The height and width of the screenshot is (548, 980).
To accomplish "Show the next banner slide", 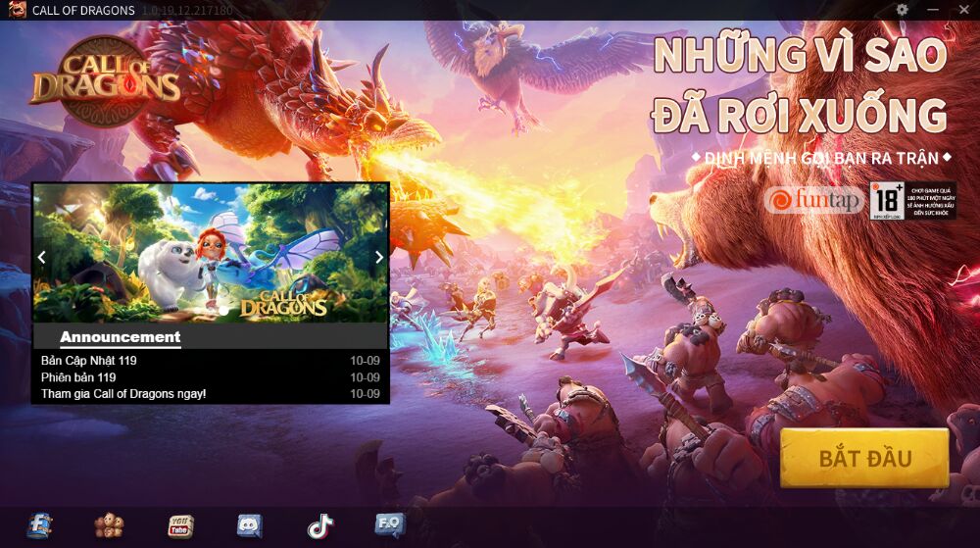I will pos(379,257).
